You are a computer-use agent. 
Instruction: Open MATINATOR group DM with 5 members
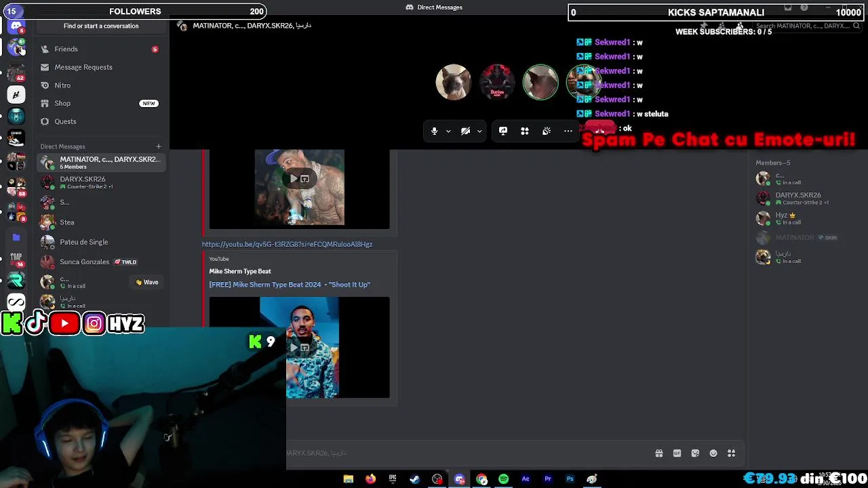pos(101,163)
